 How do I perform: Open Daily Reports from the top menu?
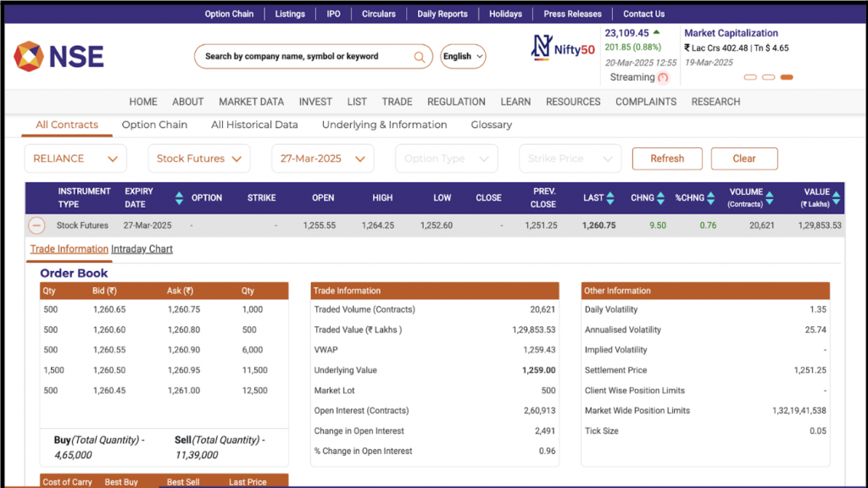[442, 13]
